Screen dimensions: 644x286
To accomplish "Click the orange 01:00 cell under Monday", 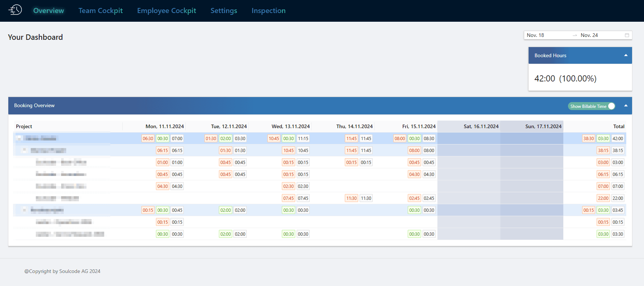I will coord(163,162).
